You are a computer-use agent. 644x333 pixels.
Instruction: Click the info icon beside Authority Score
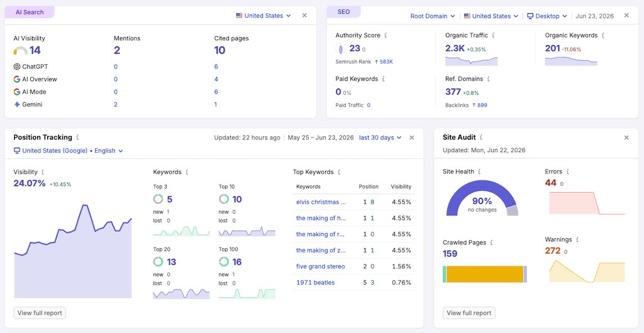(x=386, y=35)
